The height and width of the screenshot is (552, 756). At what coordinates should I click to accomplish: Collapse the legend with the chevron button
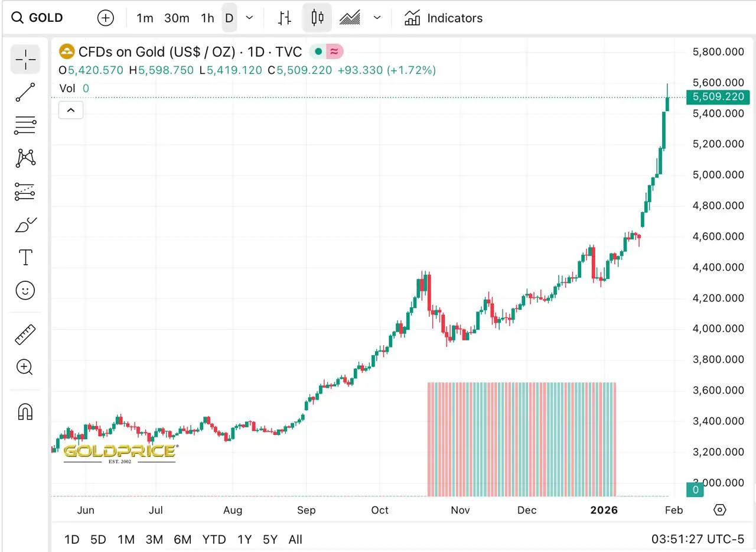(71, 110)
